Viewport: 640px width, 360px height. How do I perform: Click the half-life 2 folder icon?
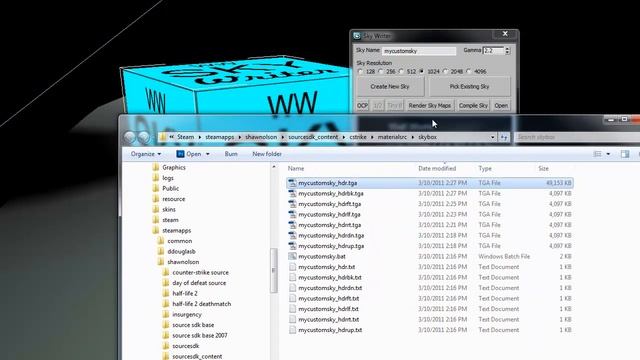tap(166, 293)
